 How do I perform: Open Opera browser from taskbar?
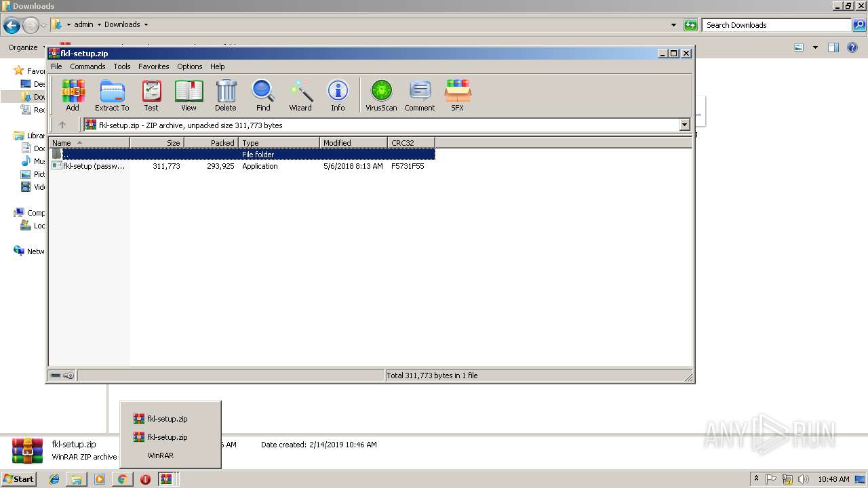pyautogui.click(x=145, y=479)
